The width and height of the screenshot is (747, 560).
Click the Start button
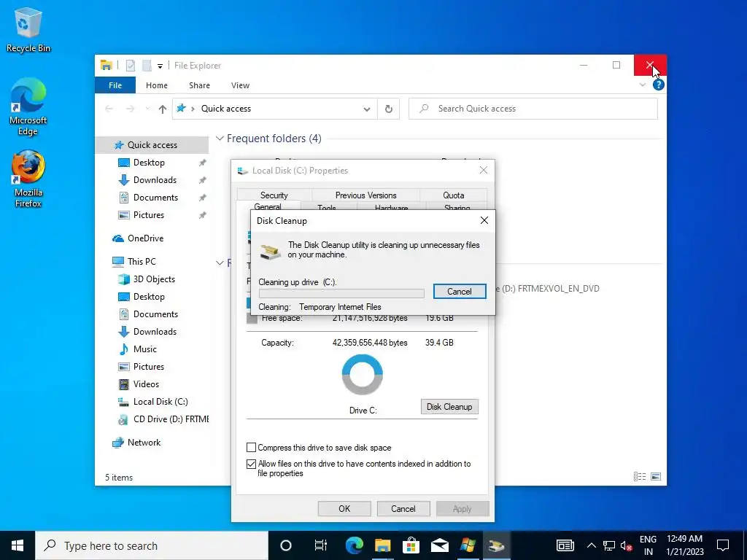(x=18, y=545)
